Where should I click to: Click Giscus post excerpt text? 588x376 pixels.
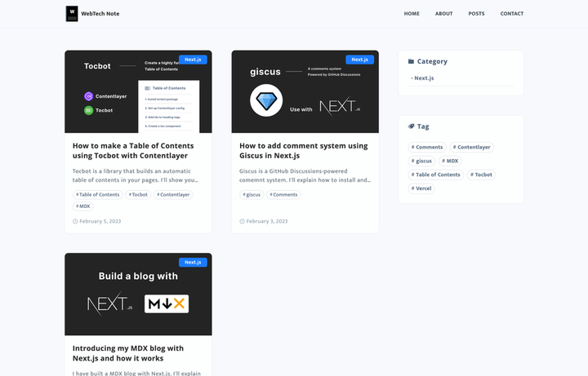click(305, 175)
